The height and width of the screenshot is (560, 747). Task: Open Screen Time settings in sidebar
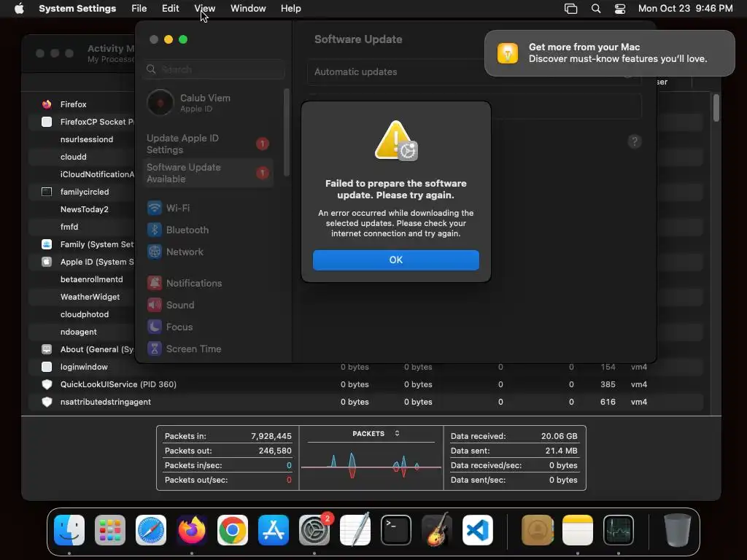(184, 349)
